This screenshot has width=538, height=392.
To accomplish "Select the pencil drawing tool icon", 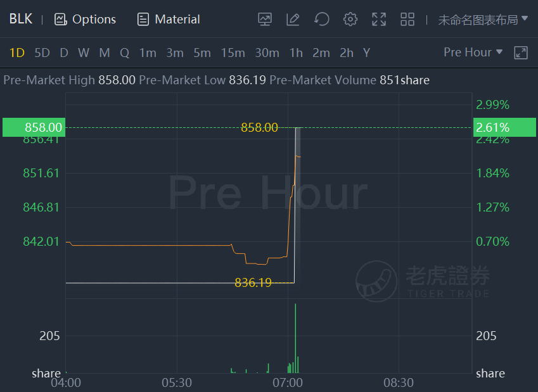I will [293, 19].
